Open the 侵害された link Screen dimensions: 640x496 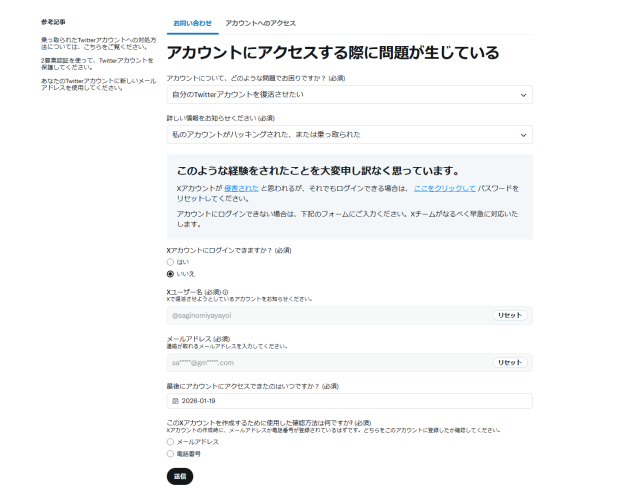click(242, 188)
